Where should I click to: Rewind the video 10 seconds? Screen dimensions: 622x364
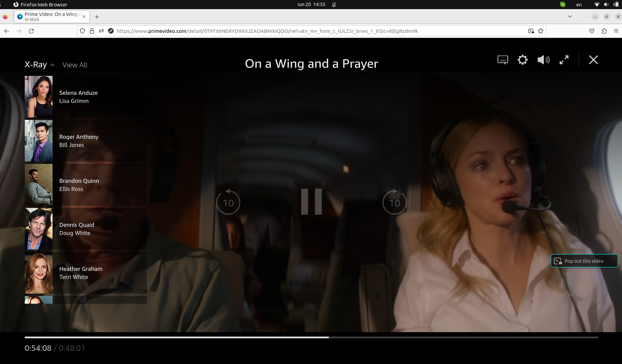tap(228, 202)
